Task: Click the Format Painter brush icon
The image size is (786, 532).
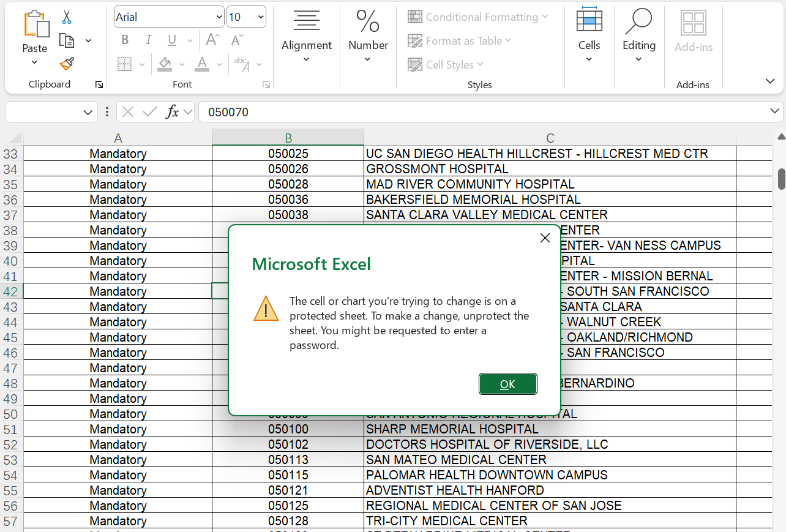Action: (x=67, y=64)
